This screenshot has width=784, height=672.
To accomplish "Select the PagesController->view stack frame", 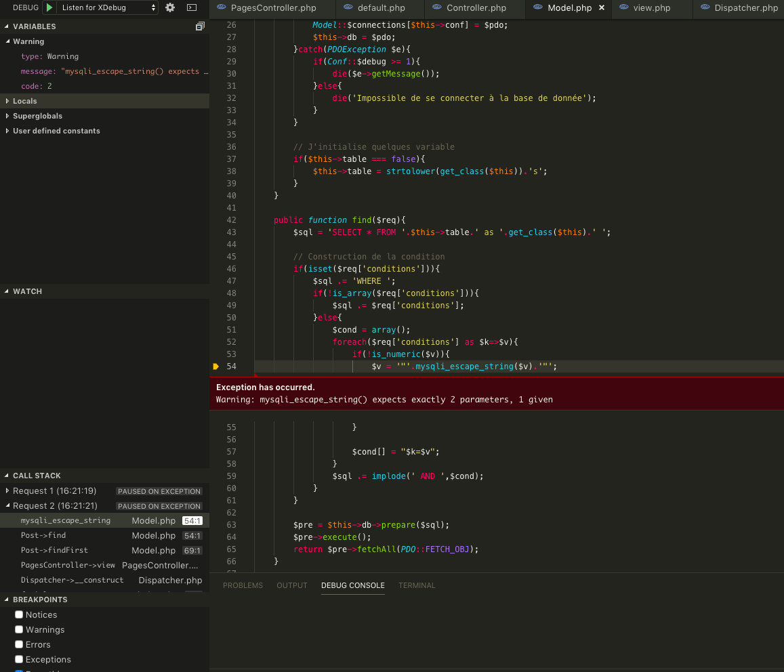I will point(104,566).
